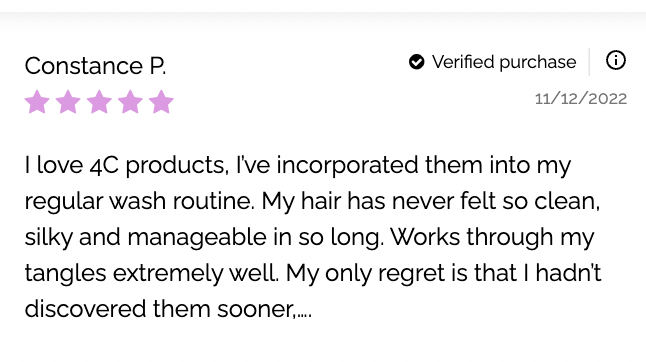The height and width of the screenshot is (362, 646).
Task: Click the fifth purple rating star
Action: pyautogui.click(x=161, y=101)
